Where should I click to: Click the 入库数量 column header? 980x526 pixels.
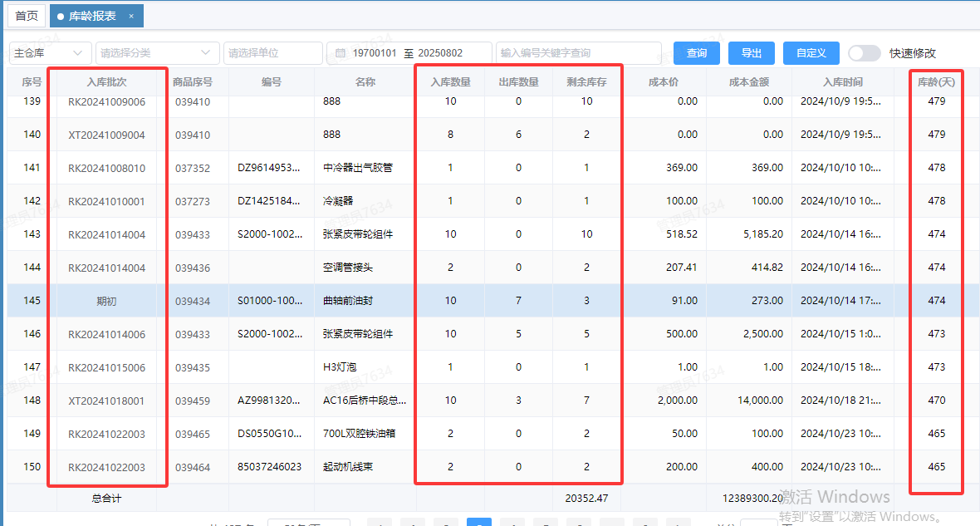(450, 81)
